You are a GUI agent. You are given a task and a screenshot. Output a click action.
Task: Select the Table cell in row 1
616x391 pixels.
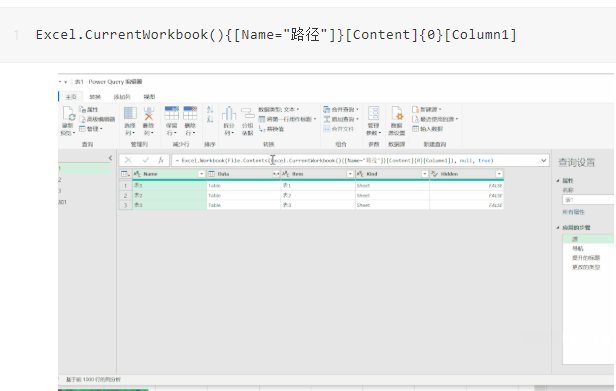244,185
